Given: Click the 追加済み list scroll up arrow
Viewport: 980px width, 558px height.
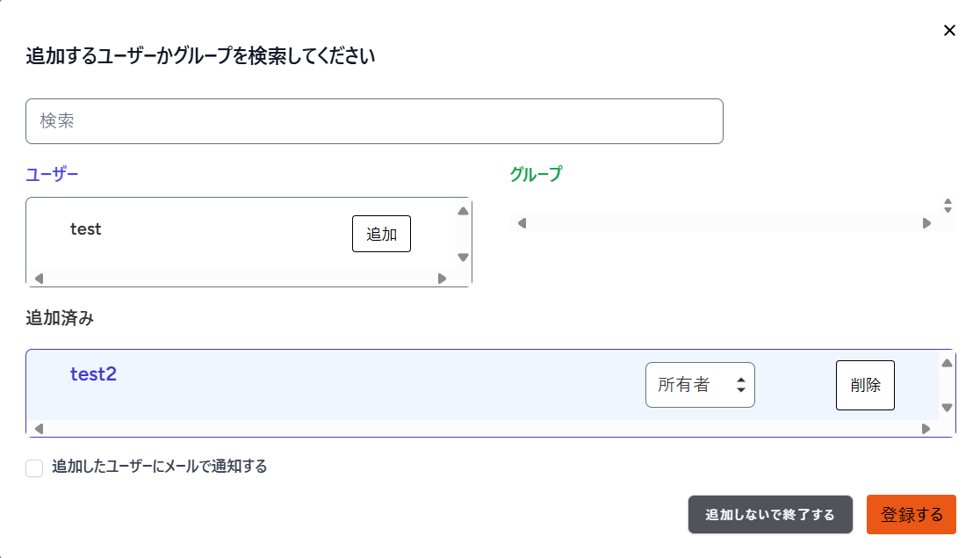Looking at the screenshot, I should 947,363.
